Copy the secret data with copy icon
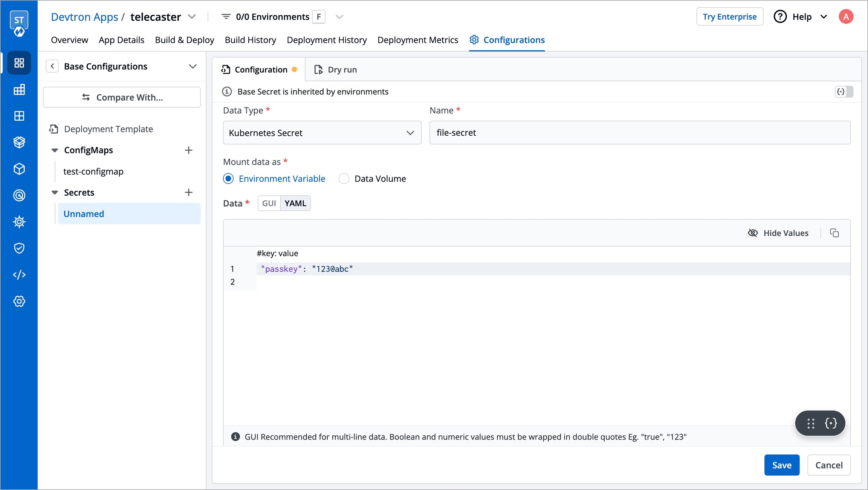The height and width of the screenshot is (490, 868). click(x=834, y=233)
